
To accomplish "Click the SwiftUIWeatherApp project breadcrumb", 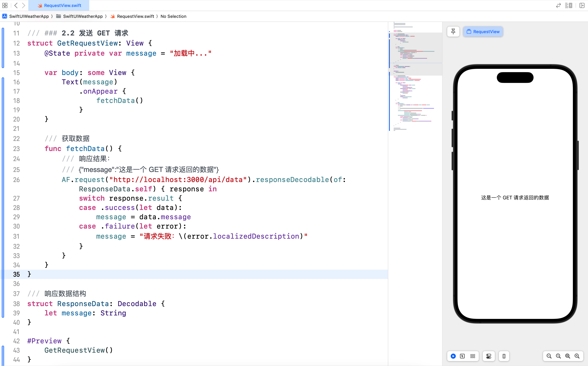I will click(25, 16).
